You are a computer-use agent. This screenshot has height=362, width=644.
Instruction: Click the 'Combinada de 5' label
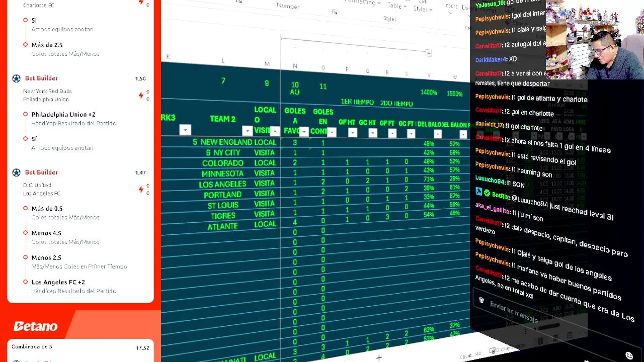coord(32,347)
